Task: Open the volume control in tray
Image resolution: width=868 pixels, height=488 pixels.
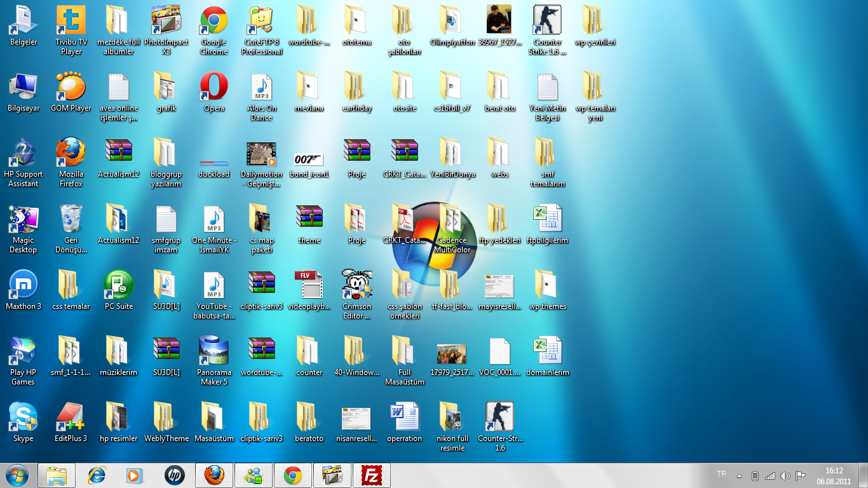Action: tap(785, 475)
